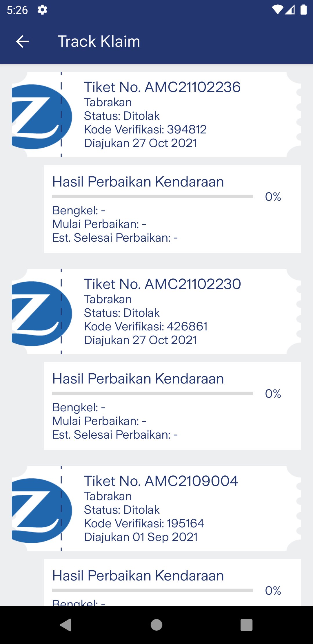313x644 pixels.
Task: Tap Zurich logo on ticket AMC21102230
Action: 41,314
